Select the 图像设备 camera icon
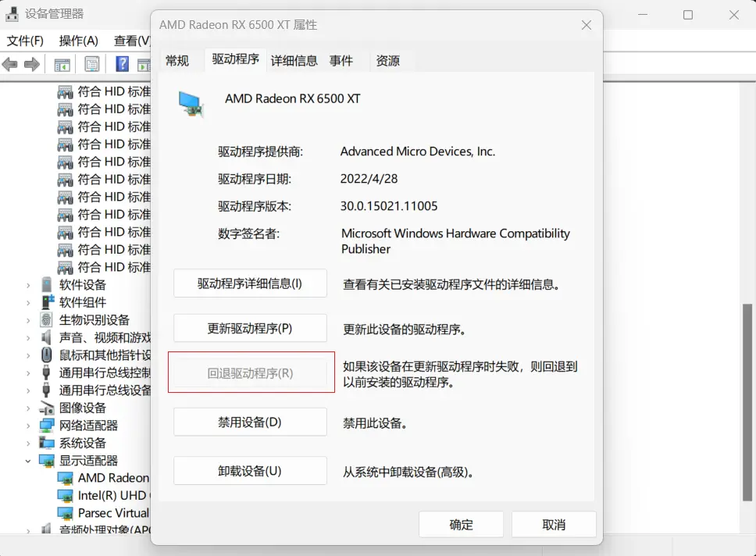The image size is (756, 556). click(47, 407)
